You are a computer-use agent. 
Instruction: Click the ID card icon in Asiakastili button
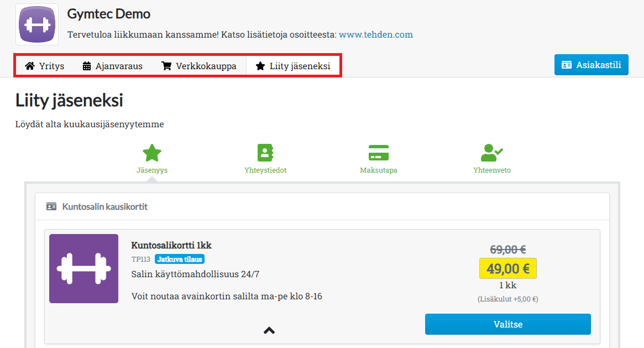tap(567, 65)
